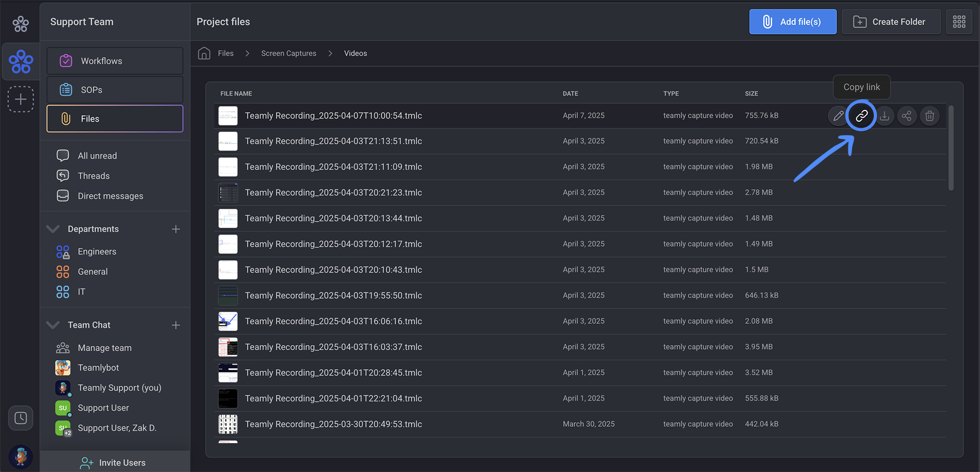Open Teamly Recording_2025-04-03T21:13:51.tmlc
980x472 pixels.
point(333,141)
